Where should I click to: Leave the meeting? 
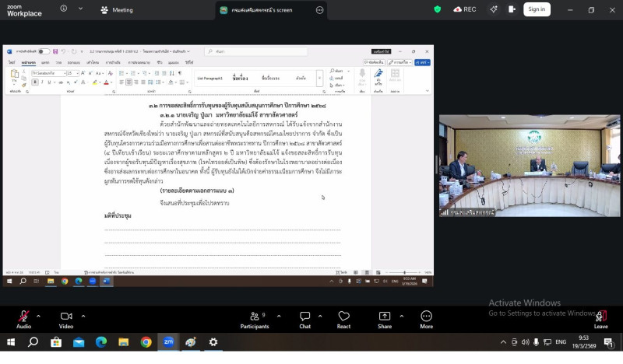click(600, 317)
